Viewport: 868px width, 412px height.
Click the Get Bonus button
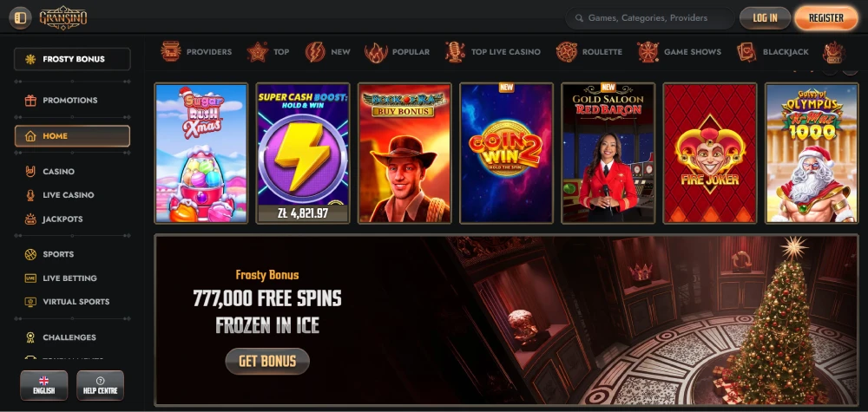point(267,361)
